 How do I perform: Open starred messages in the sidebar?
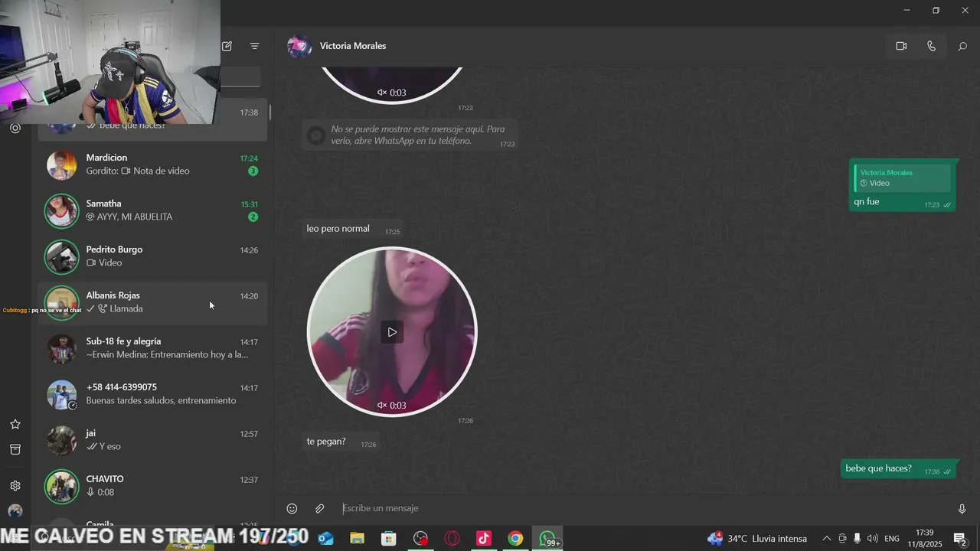15,424
